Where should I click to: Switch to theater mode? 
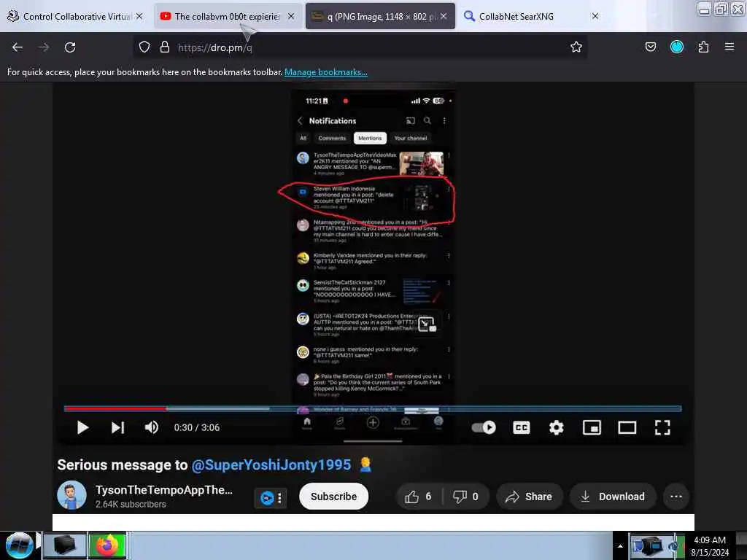click(627, 427)
